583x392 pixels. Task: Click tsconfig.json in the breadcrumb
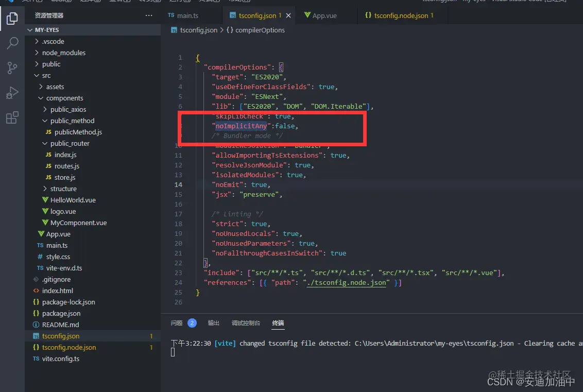point(198,30)
